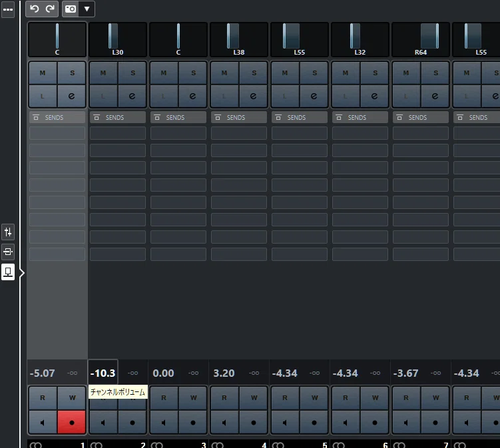This screenshot has height=448, width=500.
Task: Select the highlighted rack icon in the left sidebar
Action: (8, 272)
